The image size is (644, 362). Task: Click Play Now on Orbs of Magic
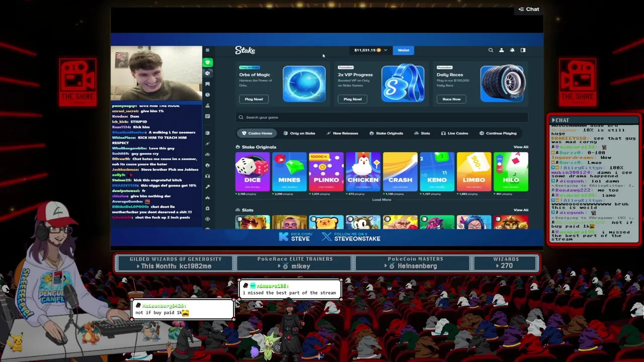click(x=254, y=99)
